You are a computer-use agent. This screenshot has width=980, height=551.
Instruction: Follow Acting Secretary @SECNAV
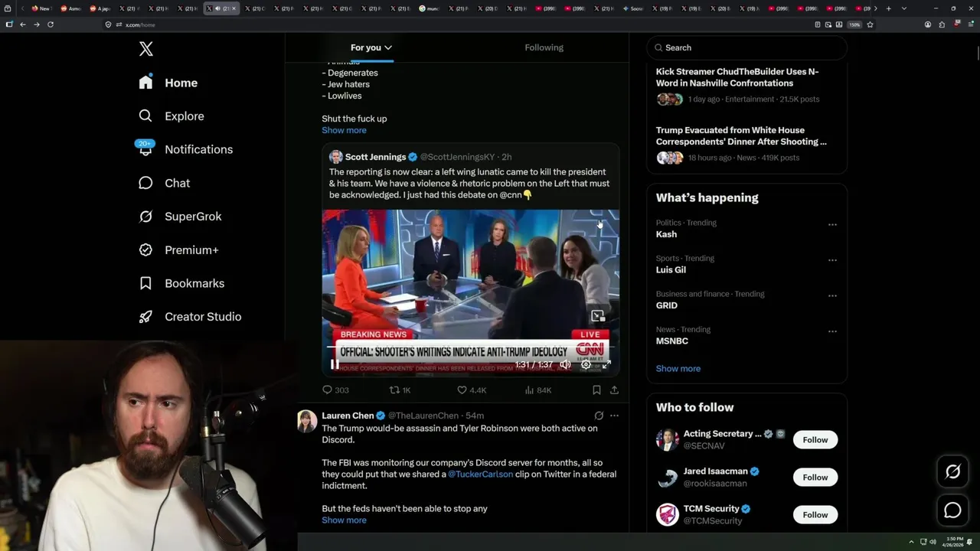(x=815, y=440)
